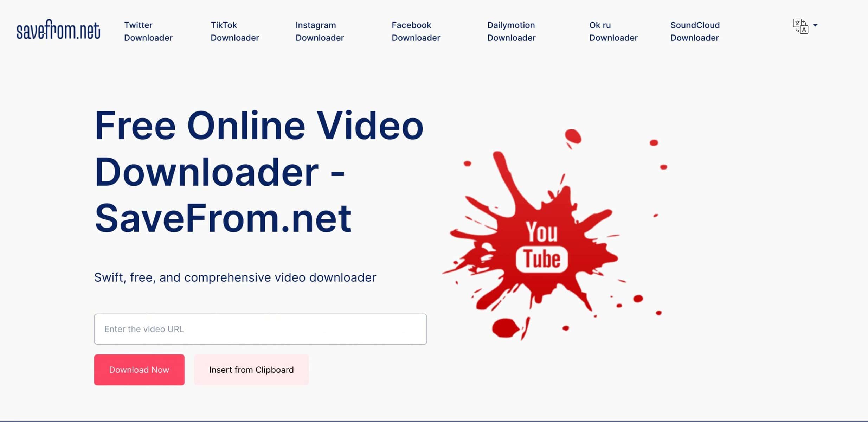
Task: Click the 'Free Online Video Downloader' heading
Action: [259, 172]
